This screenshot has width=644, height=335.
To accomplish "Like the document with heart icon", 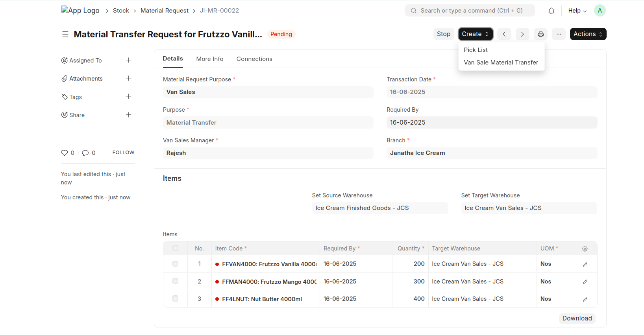I will coord(64,153).
